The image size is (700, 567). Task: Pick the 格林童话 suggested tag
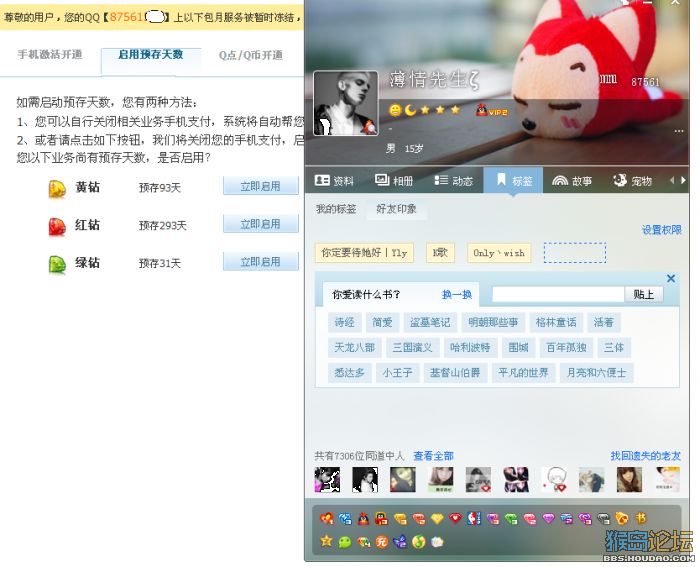coord(556,322)
